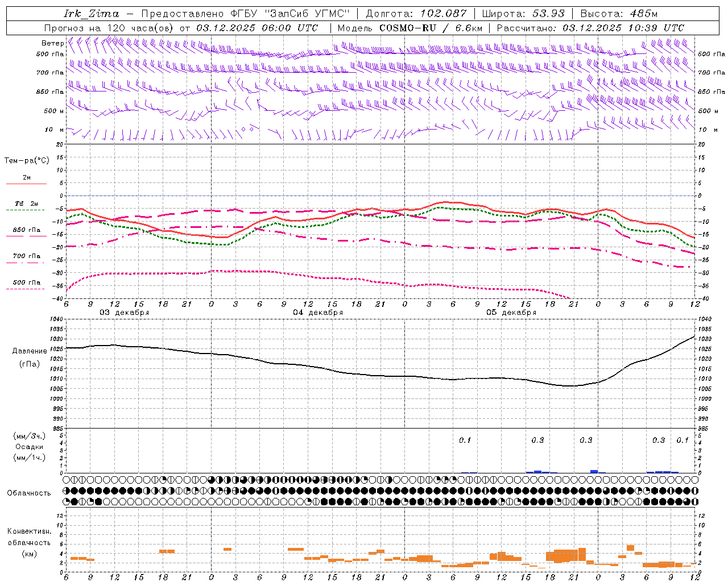
Task: Click the 'Осадки' precipitation panel label
Action: click(29, 447)
